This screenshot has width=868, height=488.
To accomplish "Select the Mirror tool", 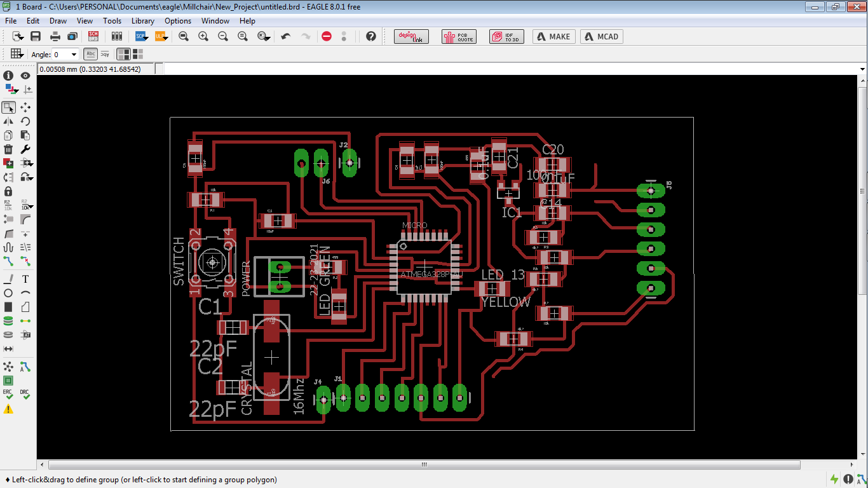I will (x=8, y=121).
